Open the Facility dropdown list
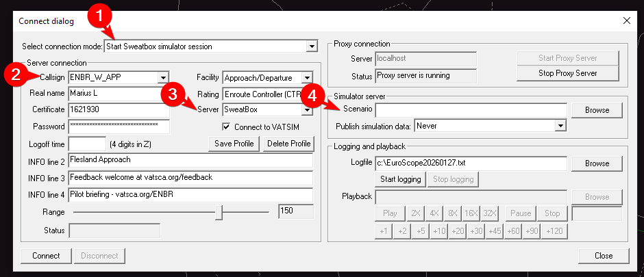644x277 pixels. point(307,77)
